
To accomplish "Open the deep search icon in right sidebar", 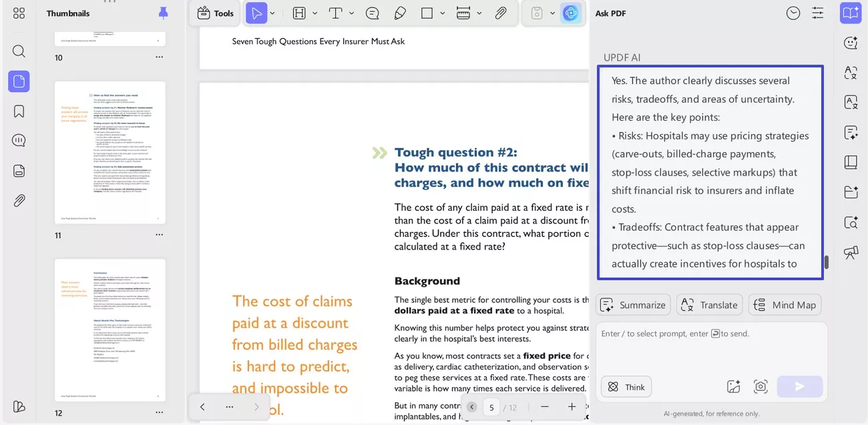I will [851, 222].
